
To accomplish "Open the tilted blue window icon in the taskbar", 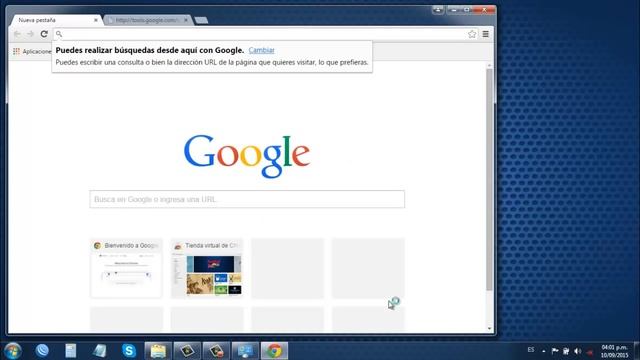I will [99, 351].
